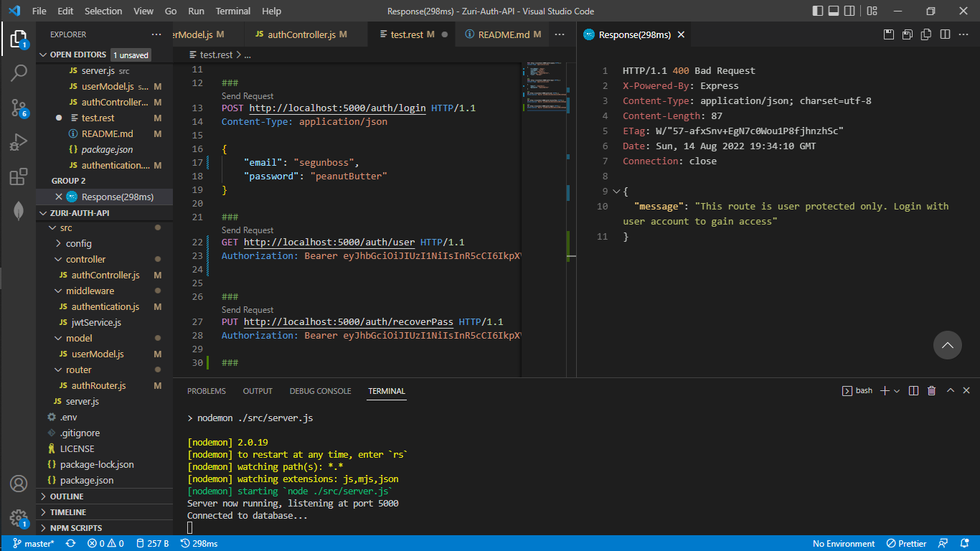Open the Search view
The height and width of the screenshot is (551, 980).
(18, 72)
